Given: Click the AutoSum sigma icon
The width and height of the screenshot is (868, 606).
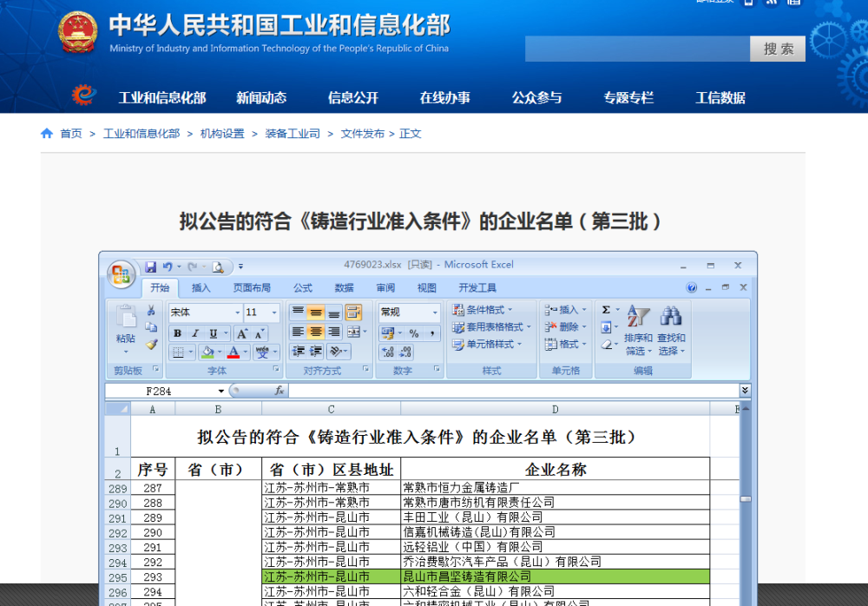Looking at the screenshot, I should pos(606,310).
